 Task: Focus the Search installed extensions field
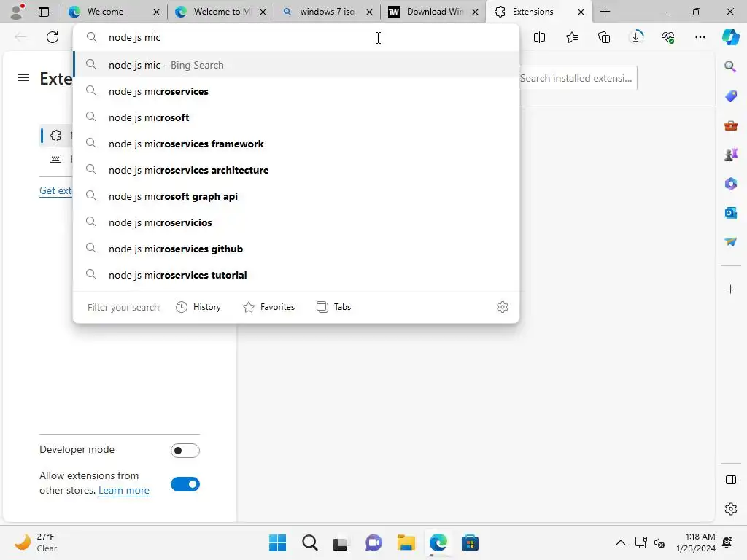coord(578,78)
